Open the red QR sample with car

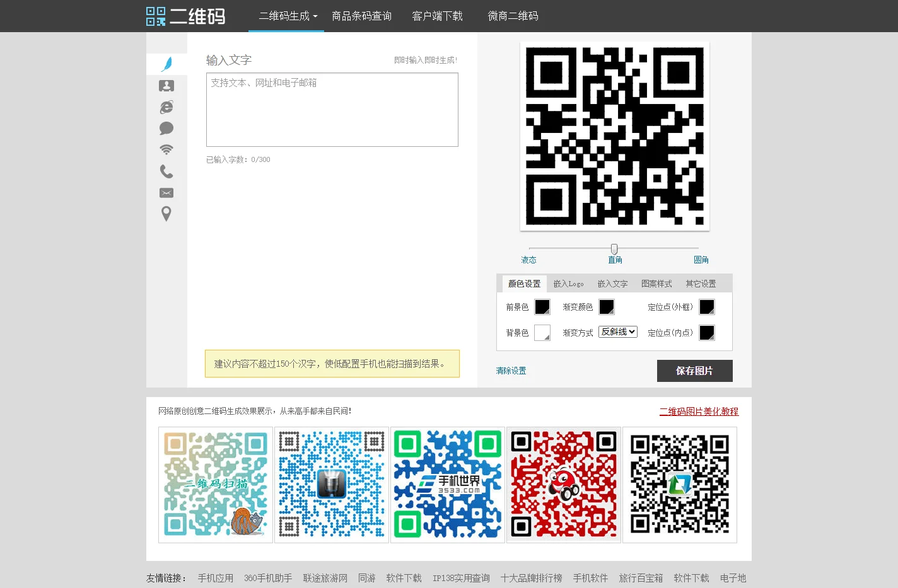564,485
